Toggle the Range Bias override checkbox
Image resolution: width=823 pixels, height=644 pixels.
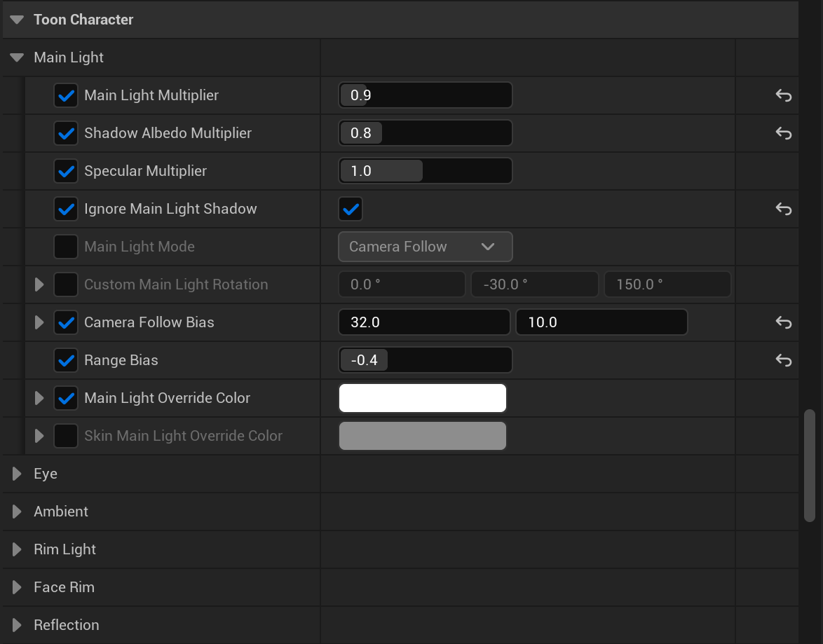coord(66,360)
